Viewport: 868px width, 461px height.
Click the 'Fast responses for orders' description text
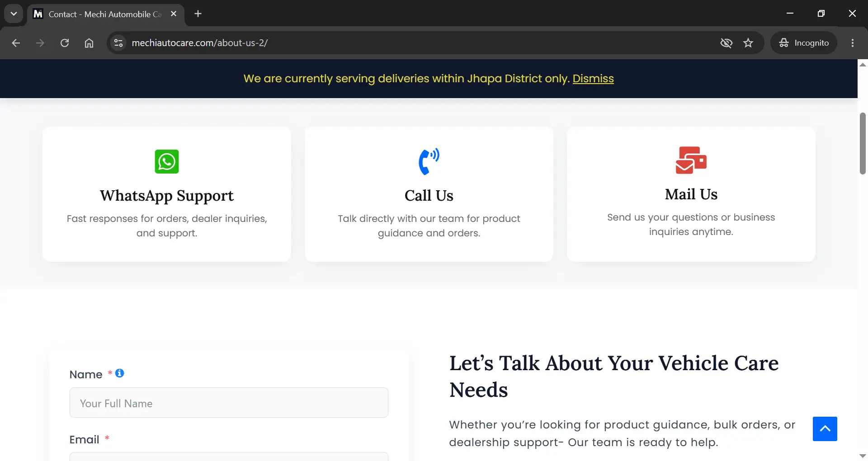tap(167, 226)
